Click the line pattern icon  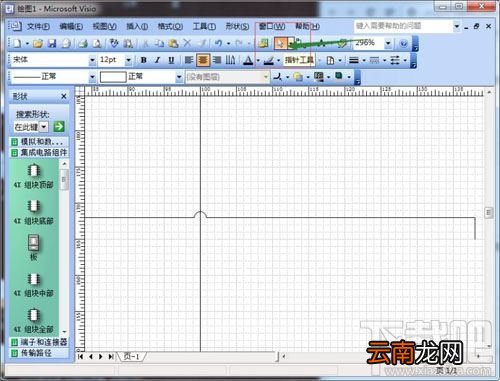(374, 60)
